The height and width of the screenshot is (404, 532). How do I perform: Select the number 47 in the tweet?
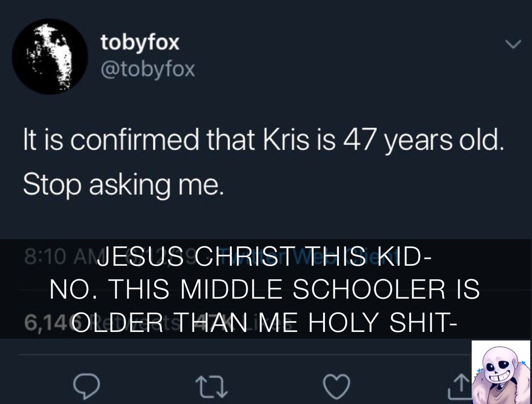point(361,141)
